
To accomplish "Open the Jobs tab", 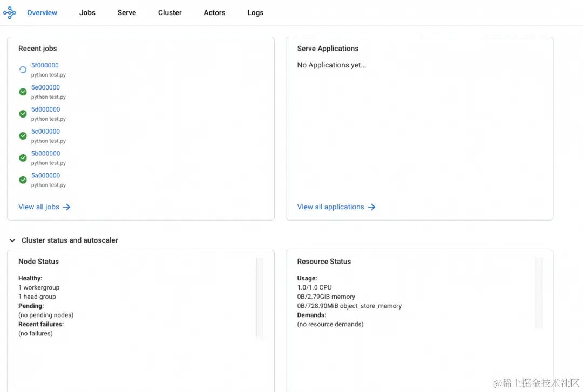I will [x=87, y=12].
